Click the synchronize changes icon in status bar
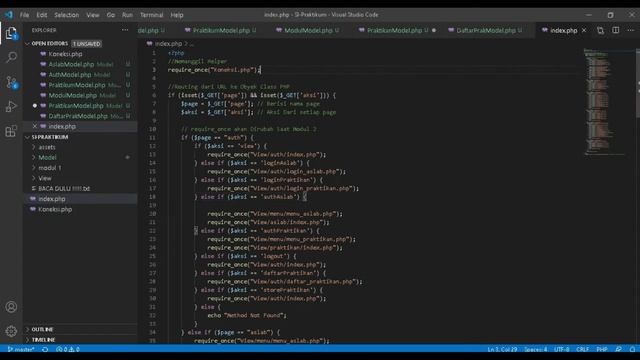This screenshot has width=640, height=360. click(45, 349)
